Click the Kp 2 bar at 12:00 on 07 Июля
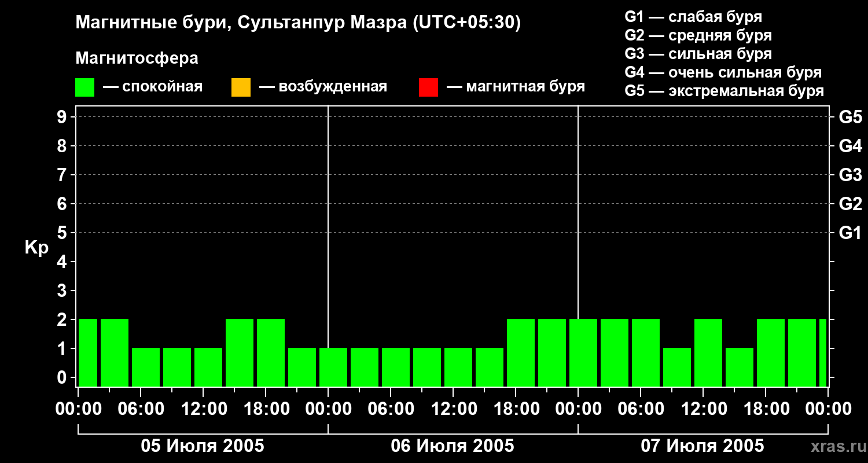Image resolution: width=868 pixels, height=463 pixels. pos(708,352)
